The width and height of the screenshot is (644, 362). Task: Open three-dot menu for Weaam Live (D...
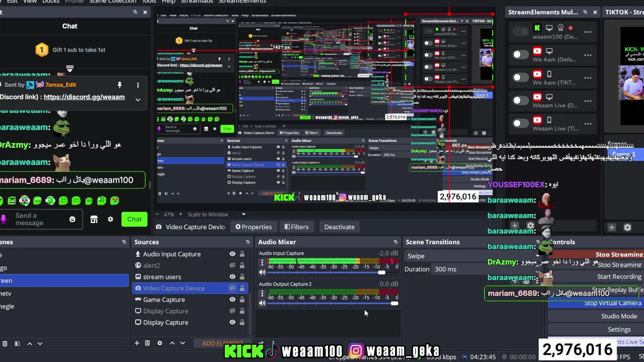(588, 101)
